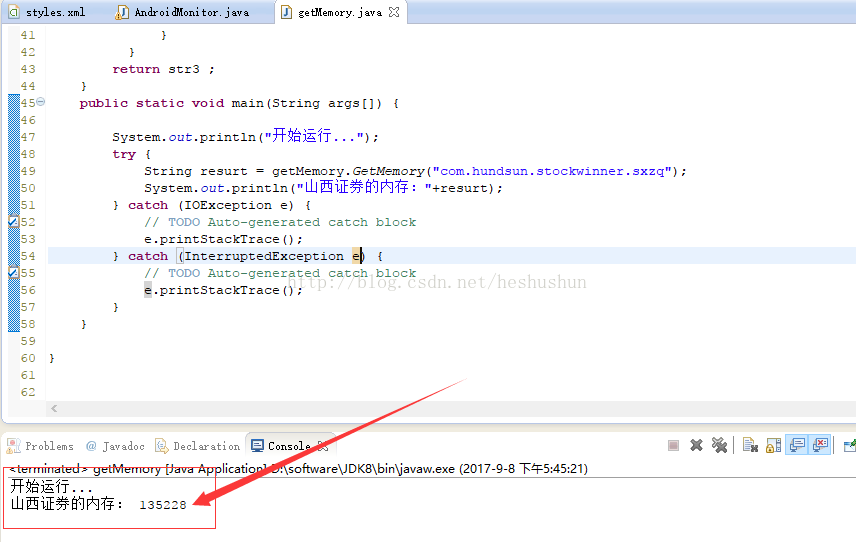Collapse the main method fold on line 45
Screen dimensions: 856x542
pyautogui.click(x=41, y=102)
